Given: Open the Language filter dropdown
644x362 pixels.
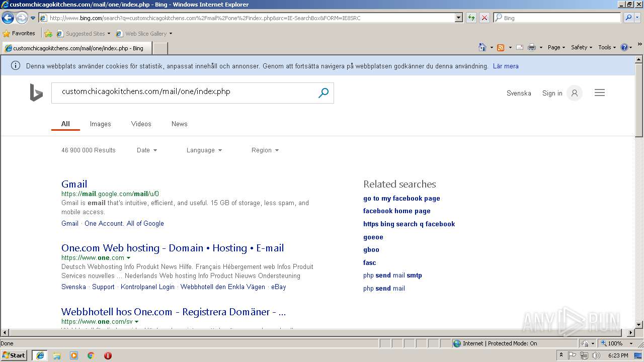Looking at the screenshot, I should click(x=204, y=150).
